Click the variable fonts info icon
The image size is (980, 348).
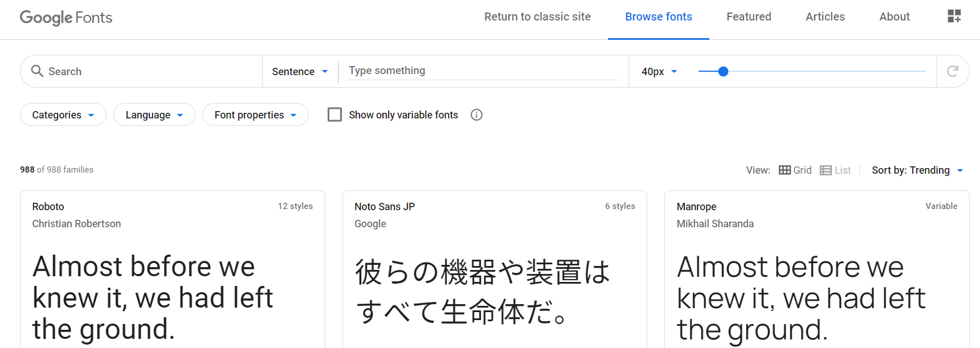[477, 115]
